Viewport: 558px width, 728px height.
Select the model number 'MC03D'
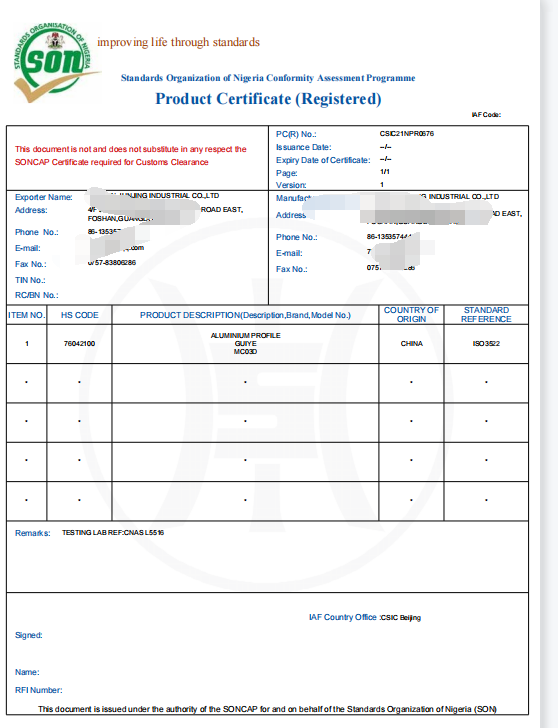click(246, 351)
